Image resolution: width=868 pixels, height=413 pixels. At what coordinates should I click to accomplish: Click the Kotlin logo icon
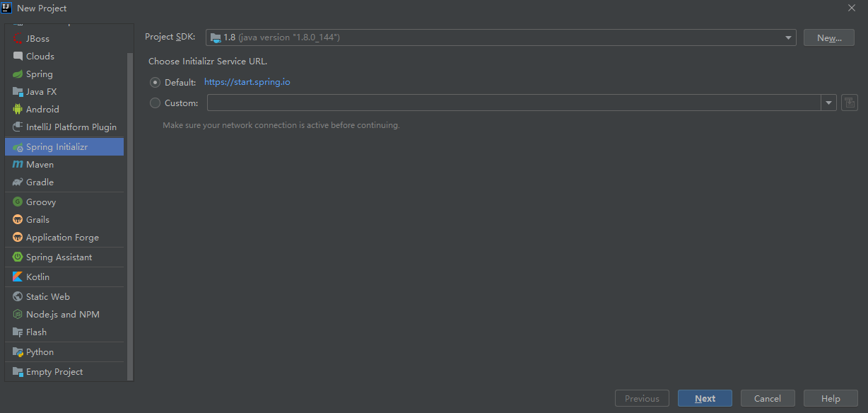(x=18, y=277)
